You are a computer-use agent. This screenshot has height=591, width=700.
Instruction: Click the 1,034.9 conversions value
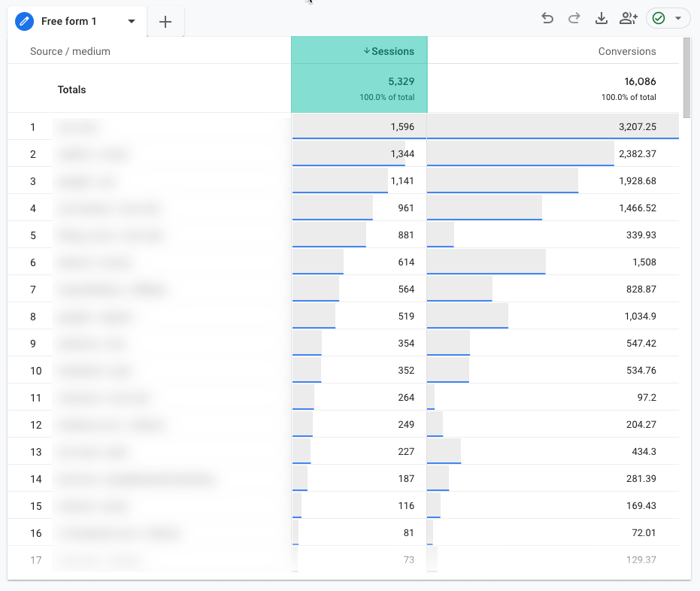click(640, 317)
